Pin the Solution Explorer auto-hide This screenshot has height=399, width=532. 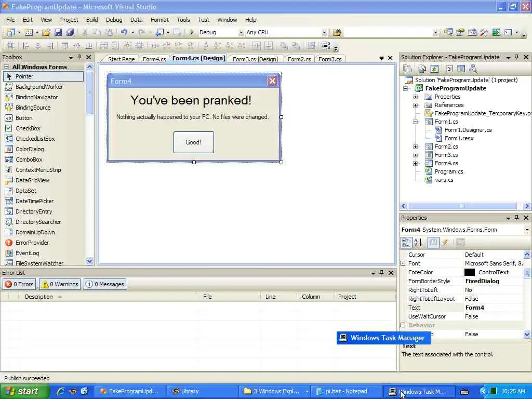pos(517,57)
